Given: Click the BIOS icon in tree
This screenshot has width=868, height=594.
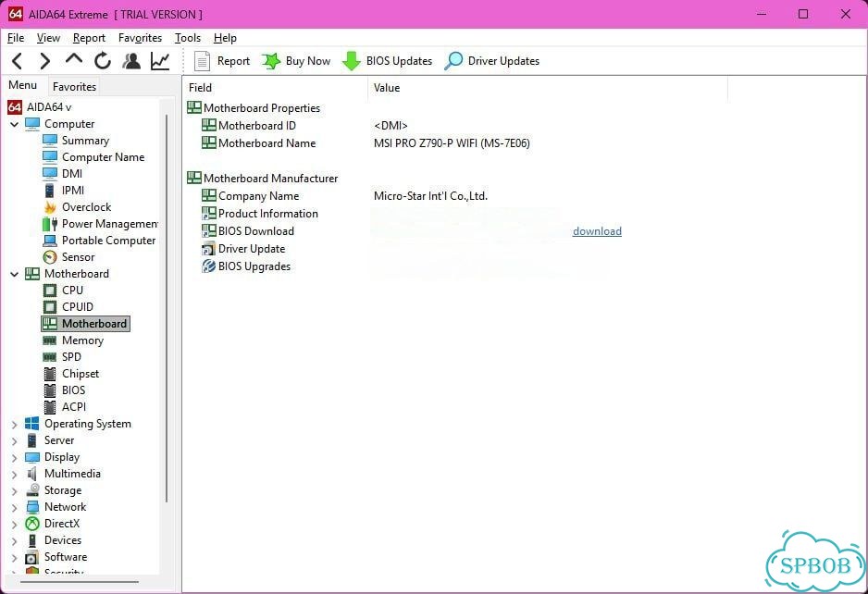Looking at the screenshot, I should pos(50,390).
